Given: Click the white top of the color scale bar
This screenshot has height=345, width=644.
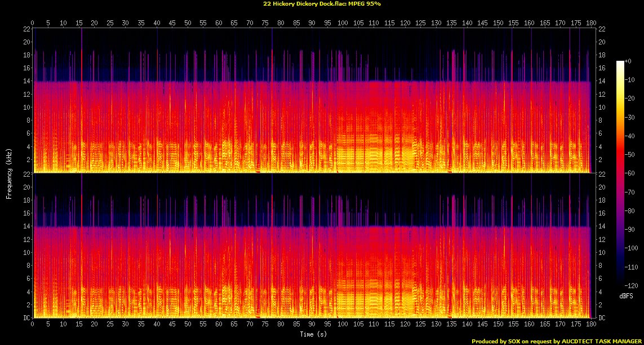Looking at the screenshot, I should point(620,63).
